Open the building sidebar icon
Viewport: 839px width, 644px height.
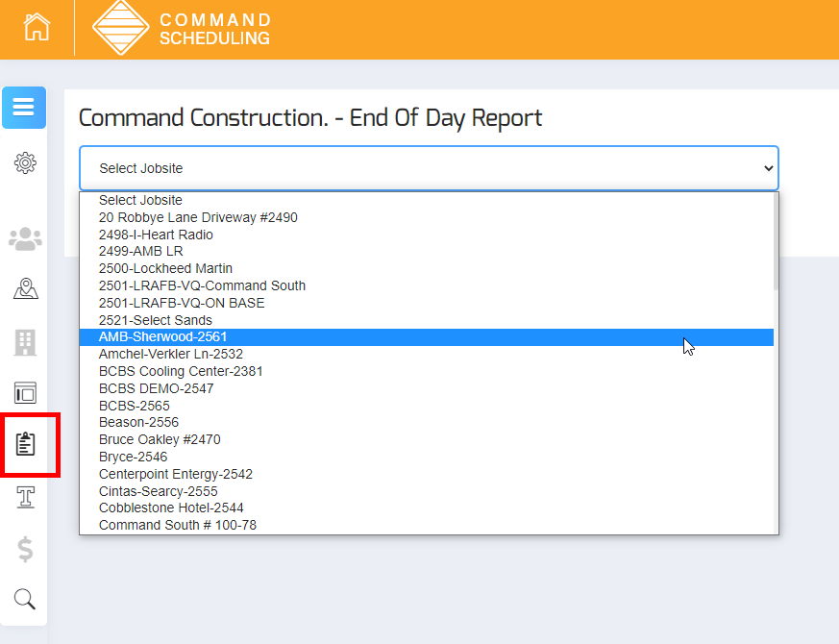(25, 340)
